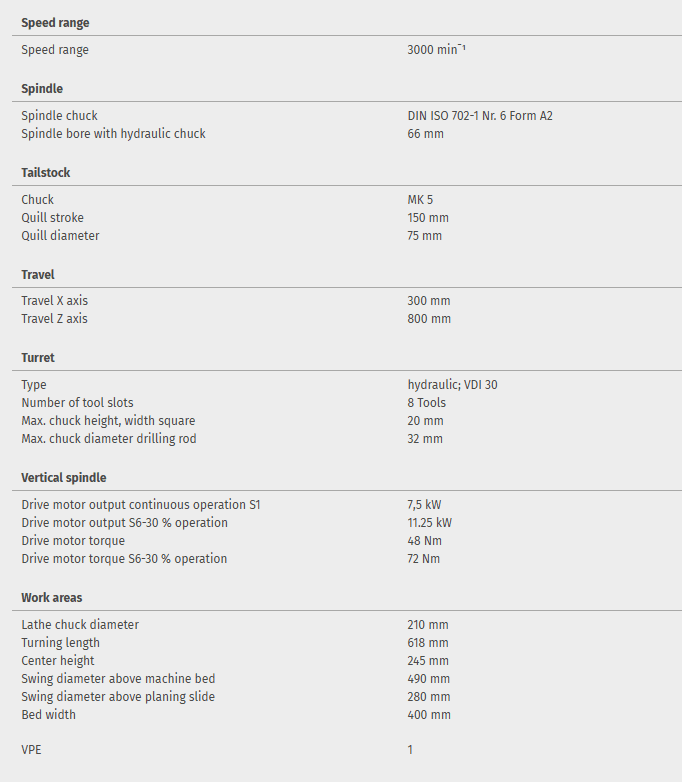This screenshot has width=682, height=782.
Task: Click the Swing diameter above machine bed label
Action: click(118, 679)
